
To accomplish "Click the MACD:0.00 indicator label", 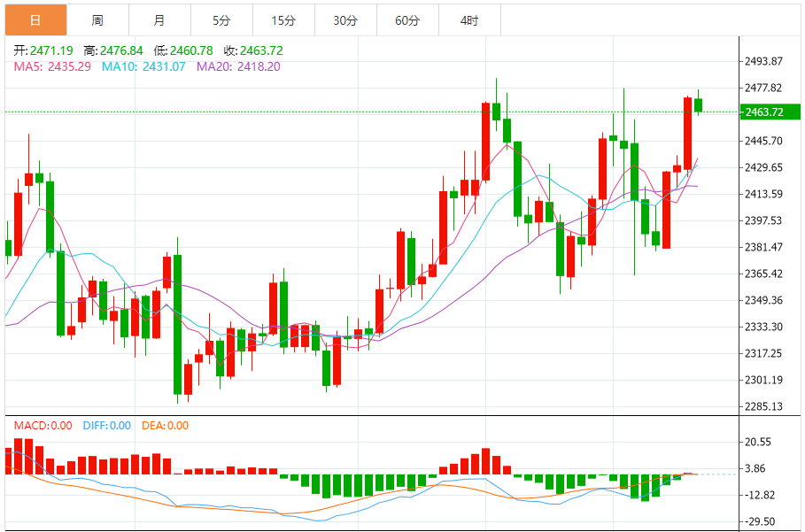I will point(43,426).
